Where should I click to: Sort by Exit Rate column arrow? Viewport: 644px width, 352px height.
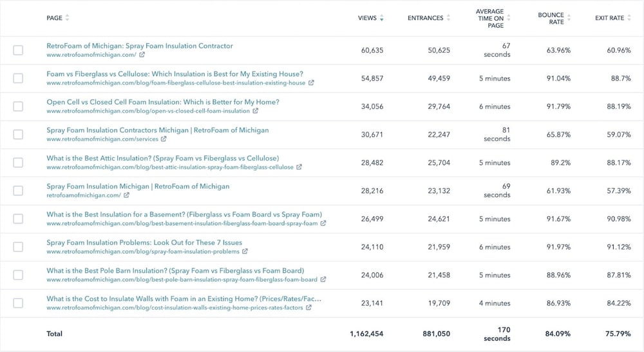tap(629, 18)
